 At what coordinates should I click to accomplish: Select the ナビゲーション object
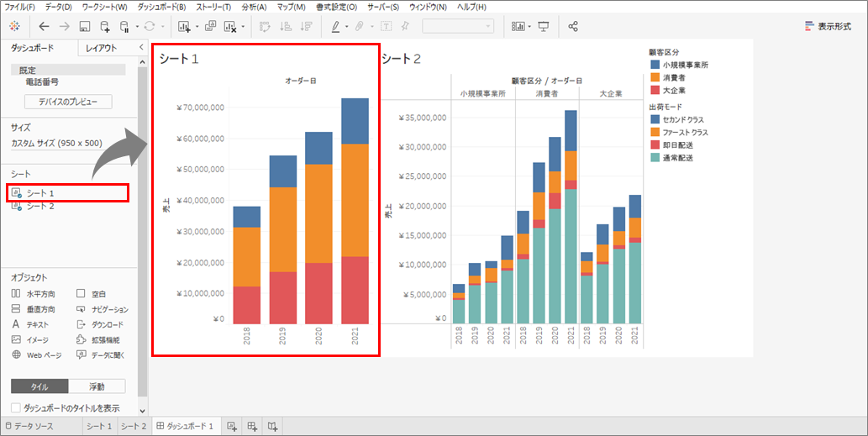103,309
